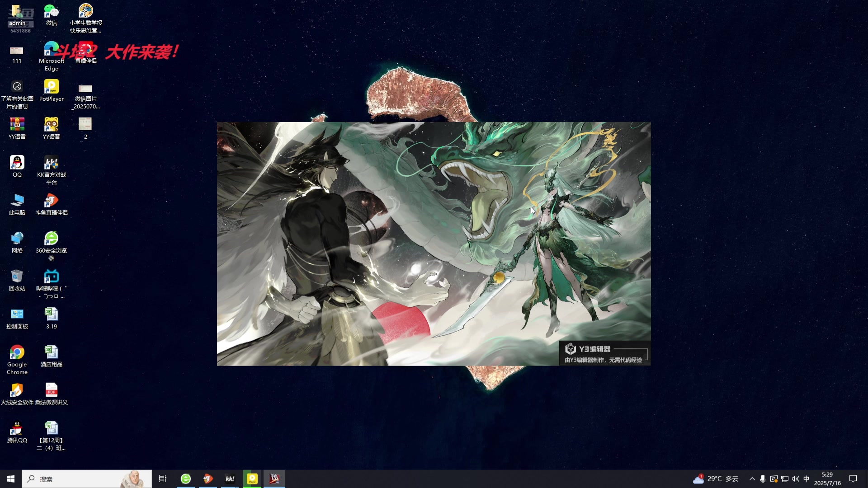Select the 酒店用品 spreadsheet file

click(52, 356)
